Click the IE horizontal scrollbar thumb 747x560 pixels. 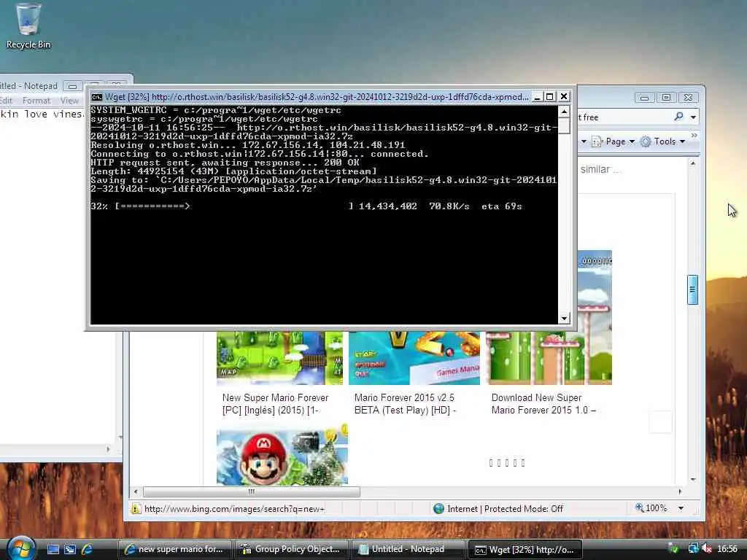[252, 491]
